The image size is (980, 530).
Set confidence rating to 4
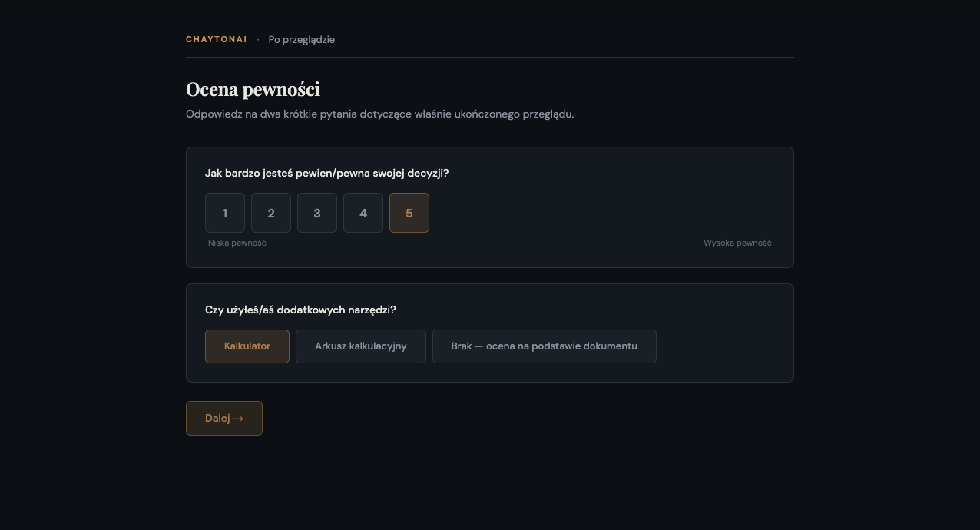pos(363,213)
